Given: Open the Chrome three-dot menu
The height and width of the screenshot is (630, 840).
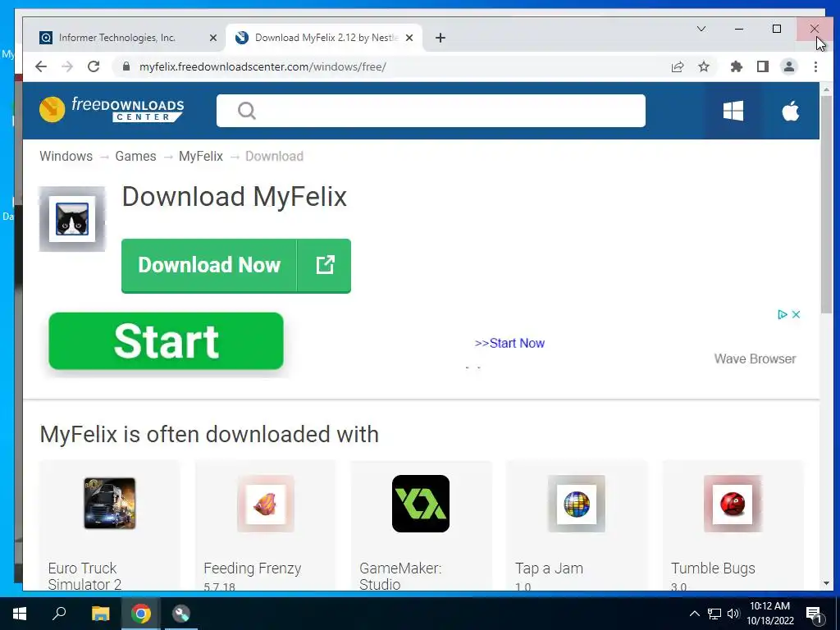Looking at the screenshot, I should (815, 66).
